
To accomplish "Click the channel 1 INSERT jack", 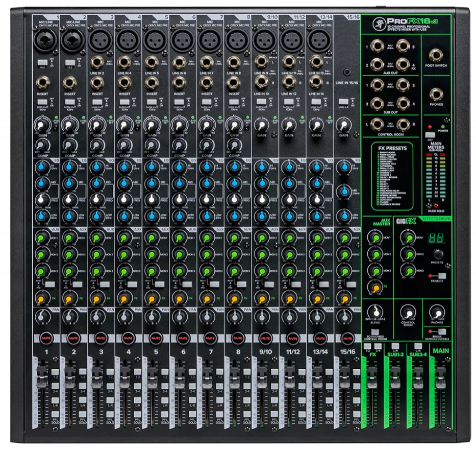I will point(43,83).
